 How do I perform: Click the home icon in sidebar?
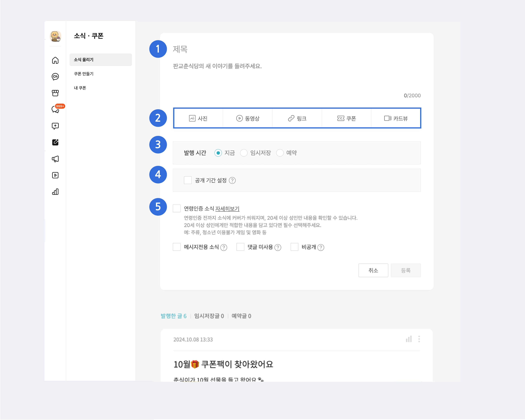coord(55,60)
